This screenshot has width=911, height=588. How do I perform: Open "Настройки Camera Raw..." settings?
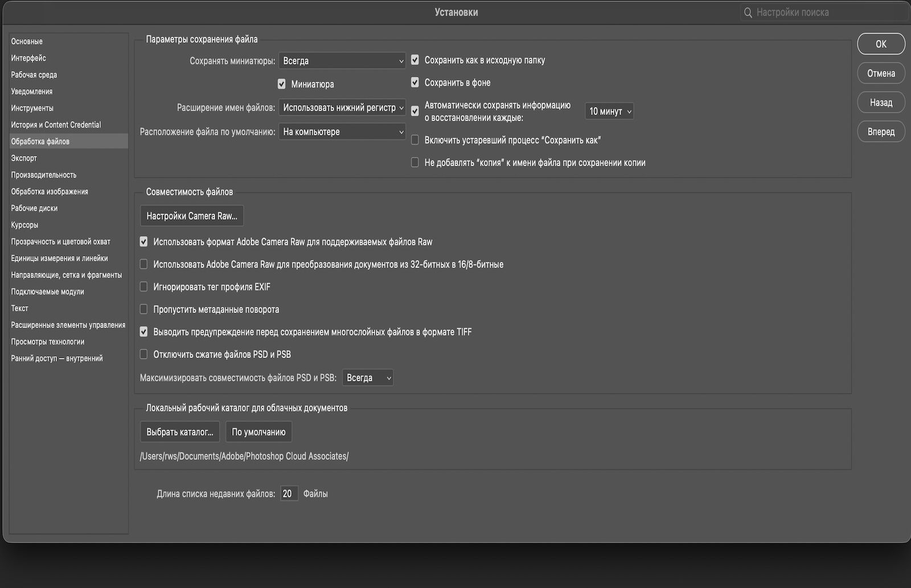click(x=191, y=215)
